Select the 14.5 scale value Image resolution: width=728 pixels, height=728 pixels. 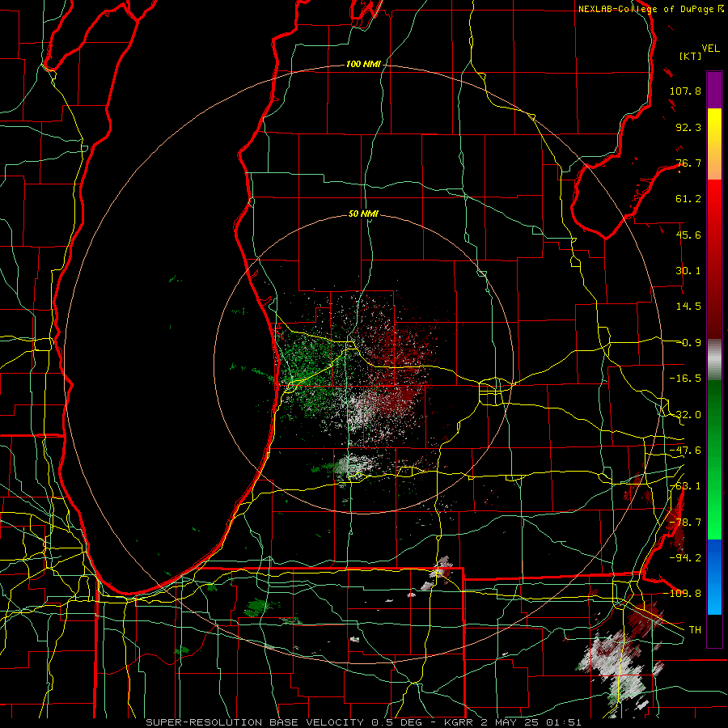[x=688, y=307]
